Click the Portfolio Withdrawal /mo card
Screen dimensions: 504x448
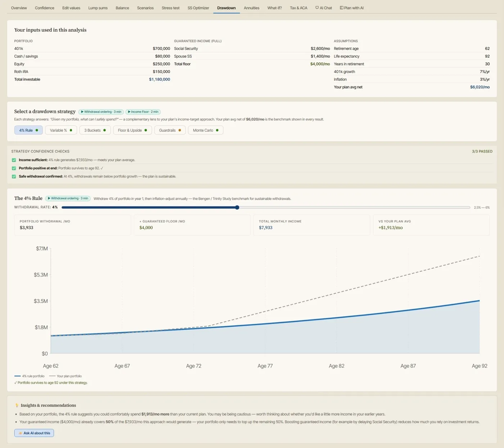[73, 225]
